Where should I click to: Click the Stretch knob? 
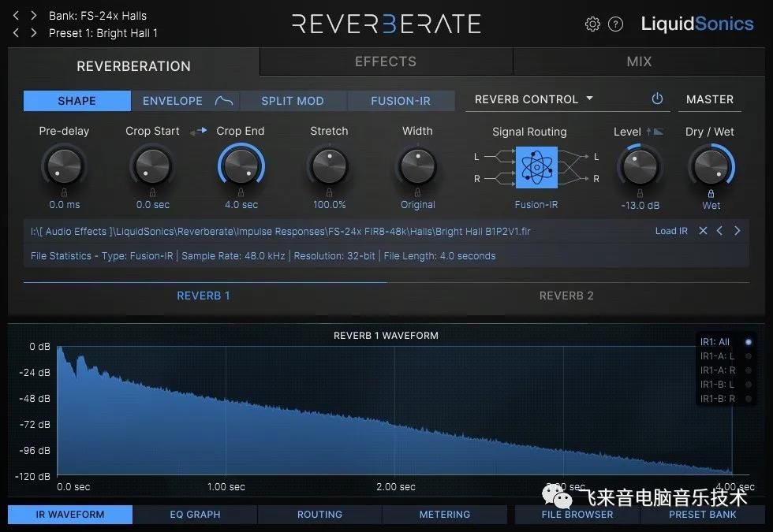[329, 166]
